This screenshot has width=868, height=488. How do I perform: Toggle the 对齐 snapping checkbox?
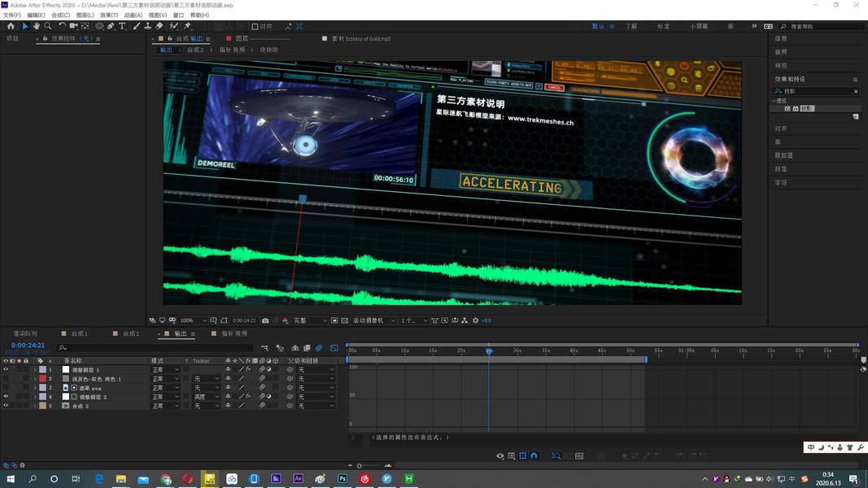pos(255,26)
